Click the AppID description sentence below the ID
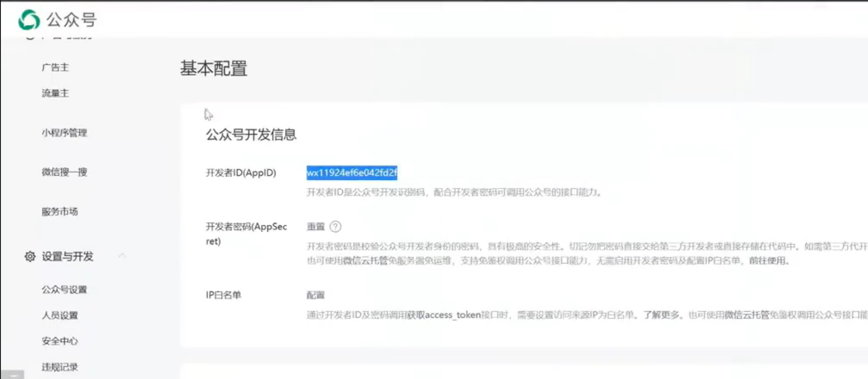Image resolution: width=868 pixels, height=379 pixels. point(454,192)
